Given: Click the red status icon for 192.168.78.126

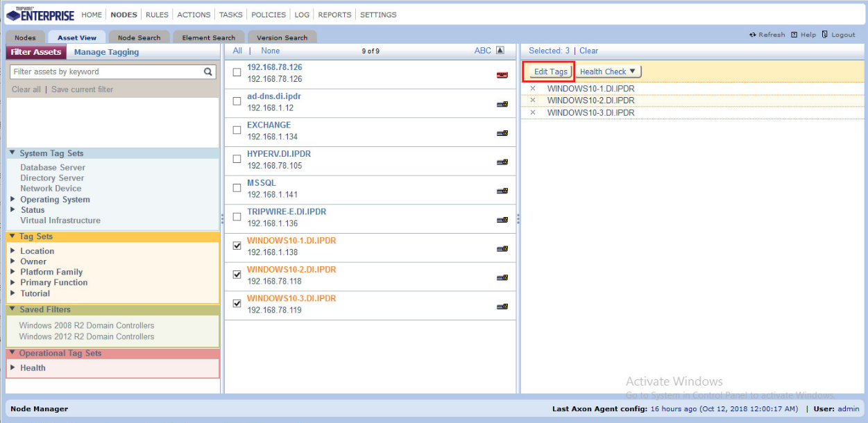Looking at the screenshot, I should tap(502, 75).
